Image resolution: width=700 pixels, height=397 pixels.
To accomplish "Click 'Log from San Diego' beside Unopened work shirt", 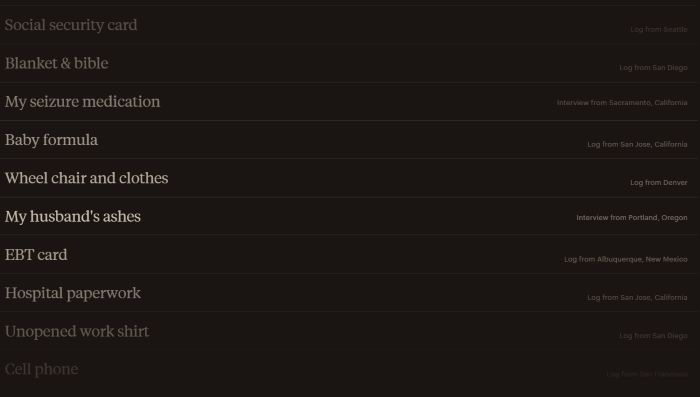I will (x=653, y=336).
